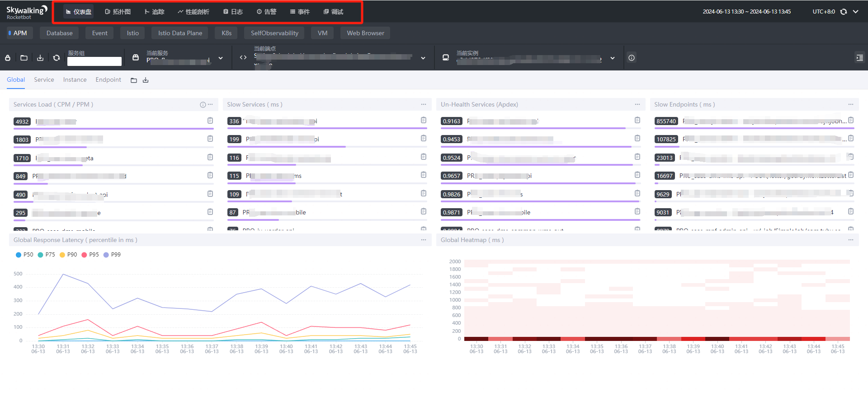Image resolution: width=868 pixels, height=415 pixels.
Task: Click the time range 2024-06-13 13:30 ~ 13:45
Action: [x=746, y=12]
